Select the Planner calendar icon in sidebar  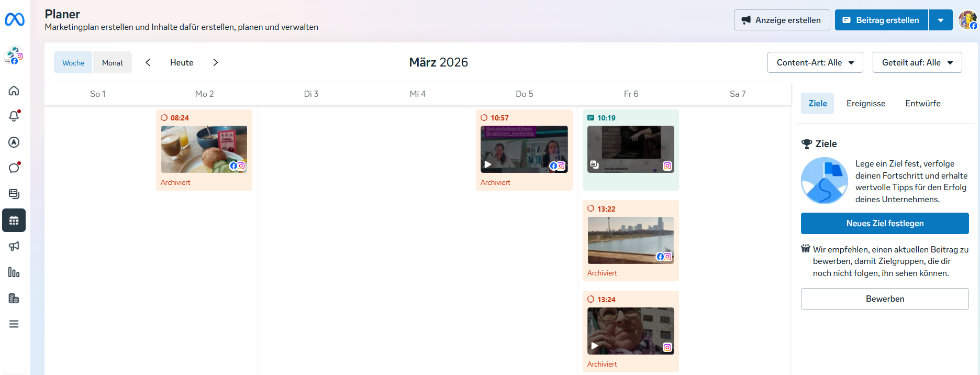14,220
